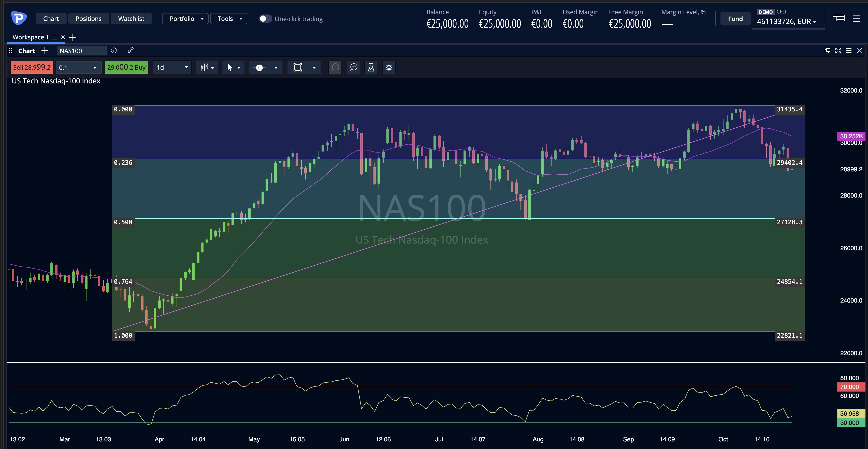The width and height of the screenshot is (868, 449).
Task: Add a new workspace with plus icon
Action: [x=72, y=37]
